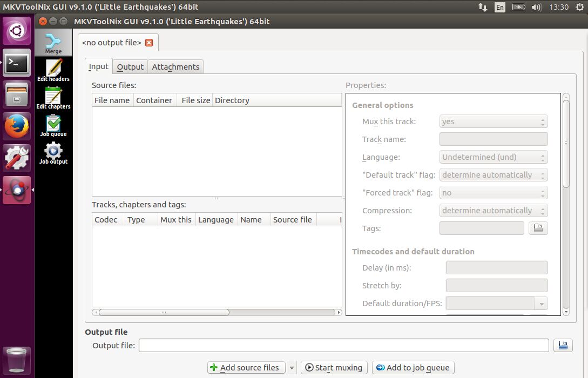The width and height of the screenshot is (588, 378).
Task: Select MKVToolNix icon in the dock
Action: click(x=17, y=190)
